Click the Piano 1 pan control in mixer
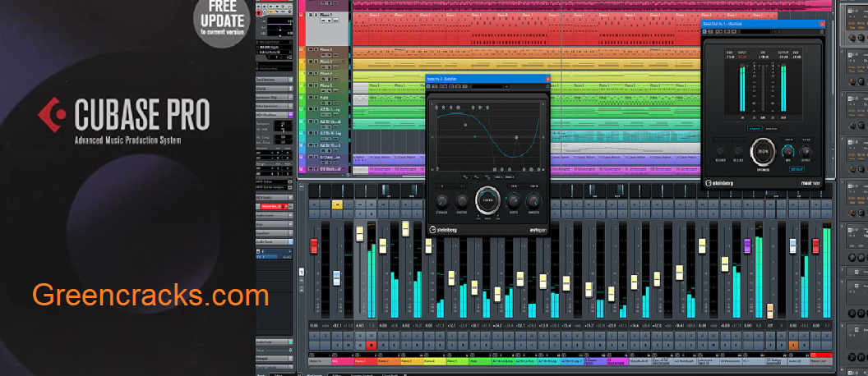This screenshot has width=868, height=376. point(365,190)
